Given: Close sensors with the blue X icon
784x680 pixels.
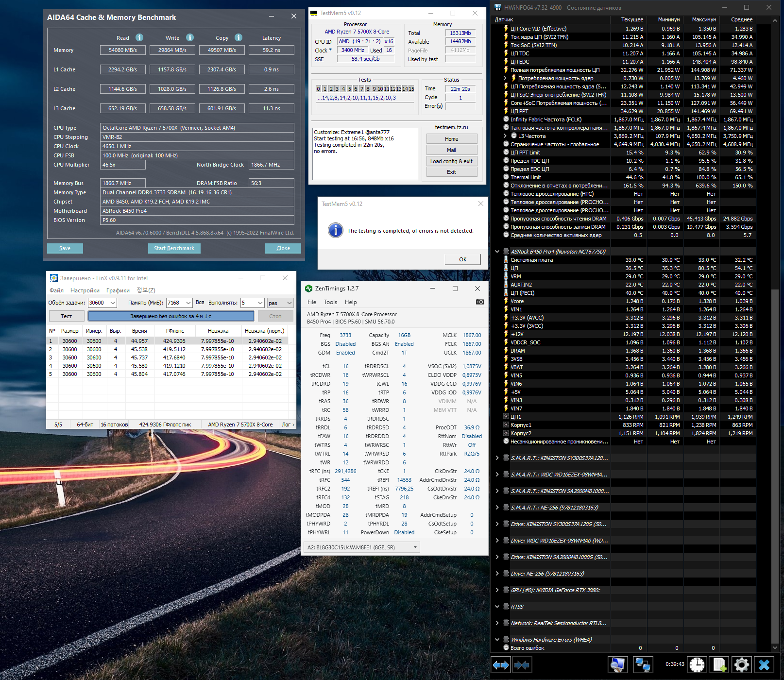Looking at the screenshot, I should click(x=764, y=664).
